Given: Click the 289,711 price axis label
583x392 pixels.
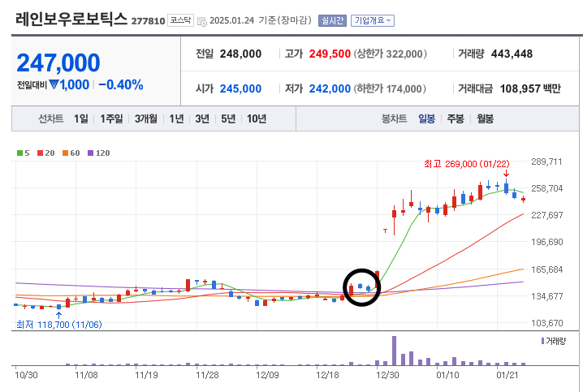Looking at the screenshot, I should point(546,162).
